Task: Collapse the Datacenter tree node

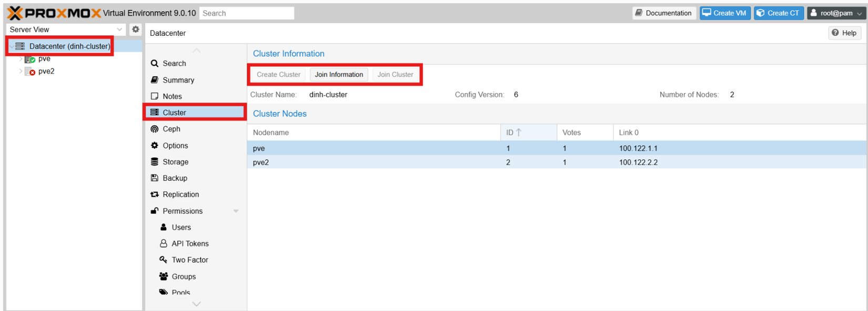Action: tap(12, 46)
